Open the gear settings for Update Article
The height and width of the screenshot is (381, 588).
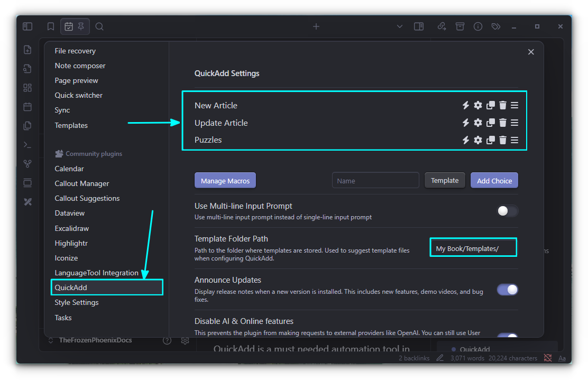pos(478,123)
